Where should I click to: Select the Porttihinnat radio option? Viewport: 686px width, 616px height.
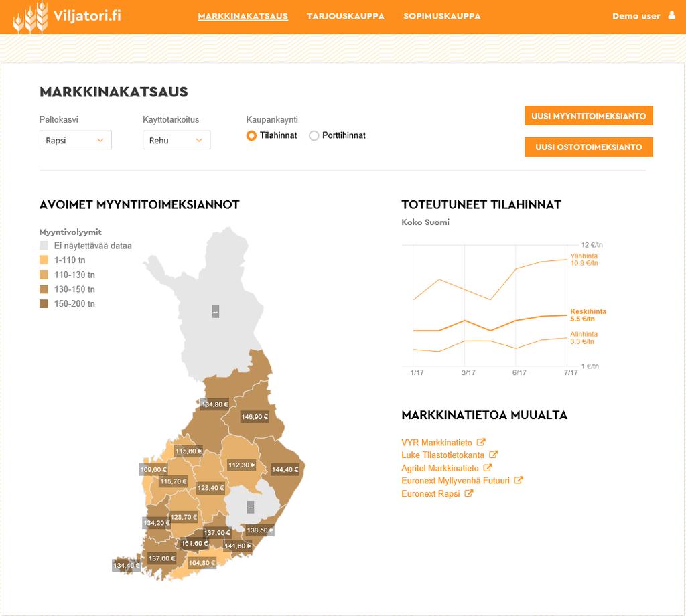click(314, 135)
